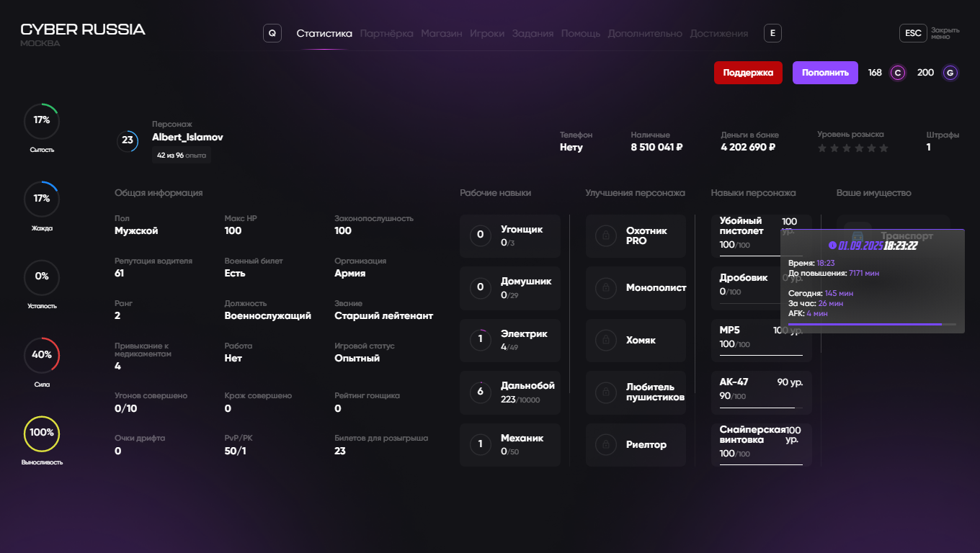This screenshot has height=553, width=980.
Task: Click the Армия organization value
Action: [350, 273]
